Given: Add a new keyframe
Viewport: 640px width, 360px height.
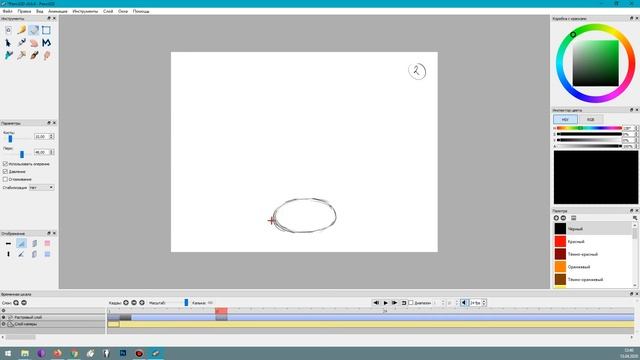Looking at the screenshot, I should pos(126,303).
